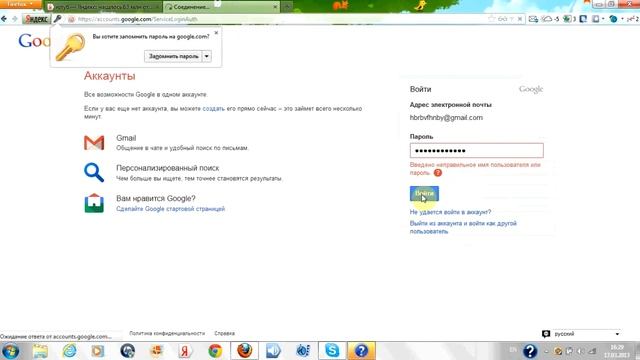
Task: Launch Internet Explorer from the taskbar
Action: [x=69, y=351]
